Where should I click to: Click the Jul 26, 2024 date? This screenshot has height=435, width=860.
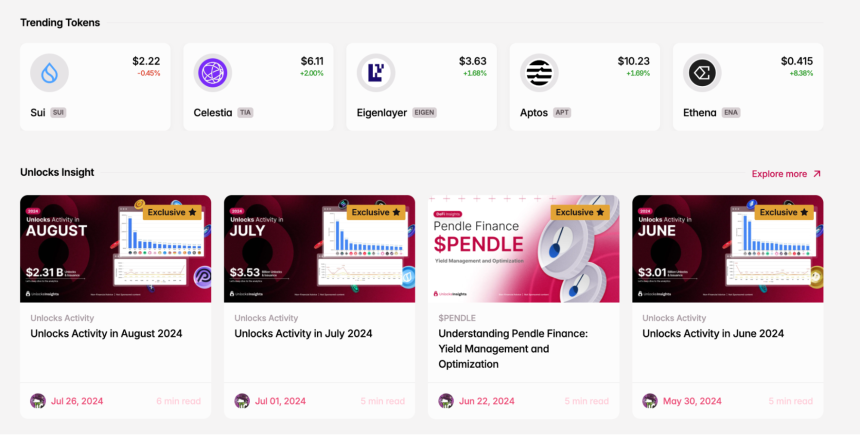click(x=77, y=402)
